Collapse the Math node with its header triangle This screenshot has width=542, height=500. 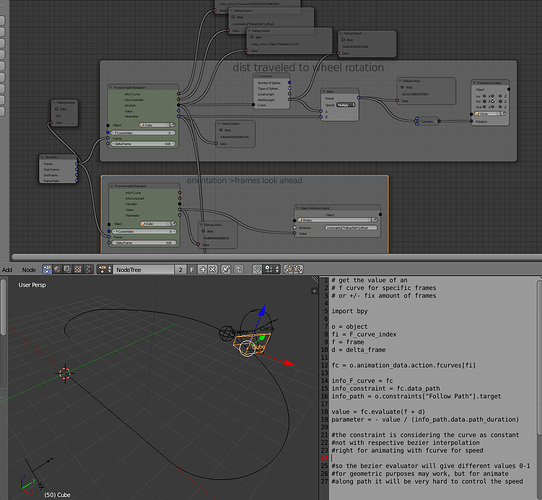tap(324, 92)
